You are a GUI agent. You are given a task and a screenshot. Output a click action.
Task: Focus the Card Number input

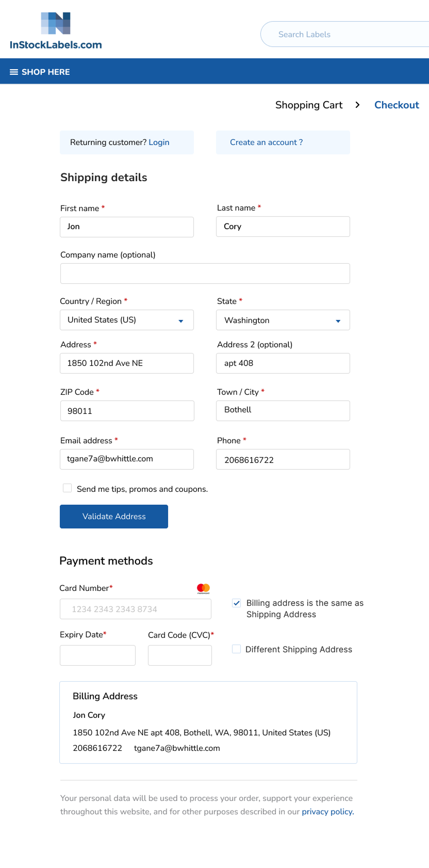tap(135, 608)
